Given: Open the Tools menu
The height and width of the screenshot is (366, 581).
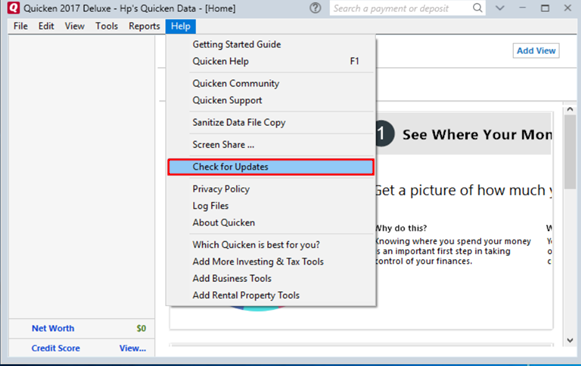Looking at the screenshot, I should coord(107,26).
